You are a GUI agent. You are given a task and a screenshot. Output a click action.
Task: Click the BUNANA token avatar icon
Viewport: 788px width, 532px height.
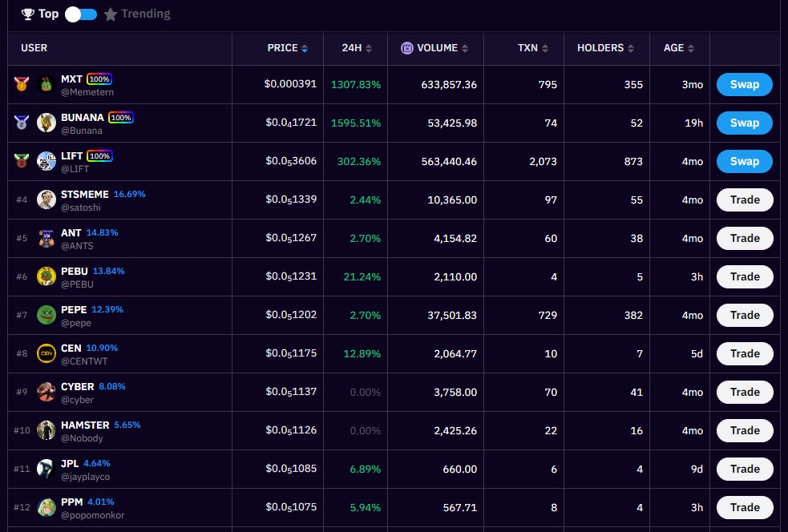point(46,123)
